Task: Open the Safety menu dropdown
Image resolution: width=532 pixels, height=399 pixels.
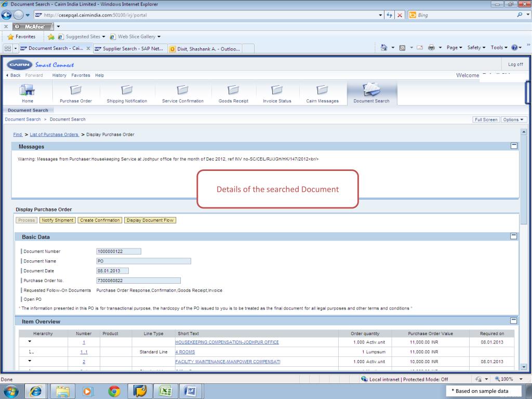Action: click(x=476, y=47)
